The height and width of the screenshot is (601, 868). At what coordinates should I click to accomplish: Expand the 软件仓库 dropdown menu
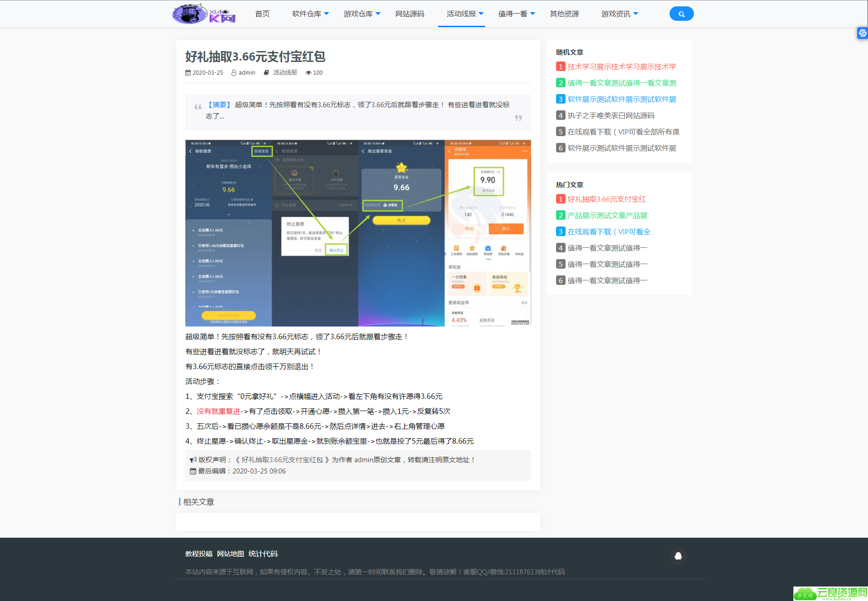(x=311, y=14)
